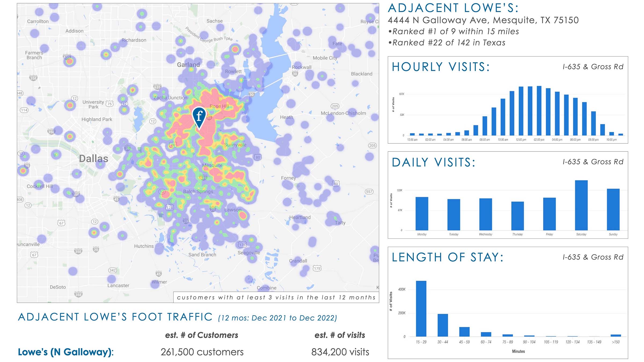Click the 30 - 44 minutes stay bar
This screenshot has width=644, height=362.
(443, 325)
